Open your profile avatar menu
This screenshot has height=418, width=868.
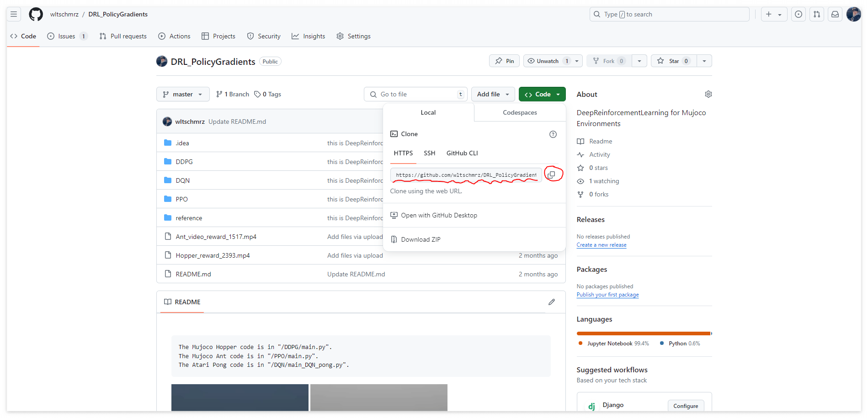[853, 14]
